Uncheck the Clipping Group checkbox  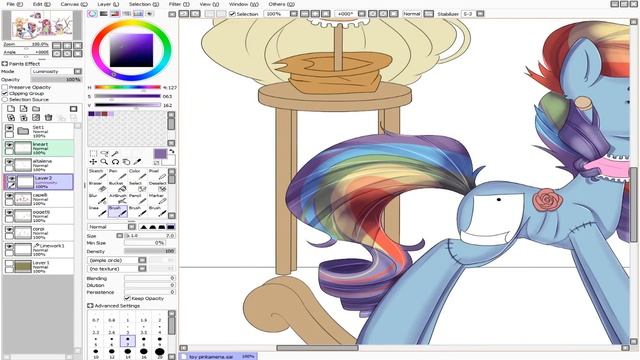tap(5, 93)
